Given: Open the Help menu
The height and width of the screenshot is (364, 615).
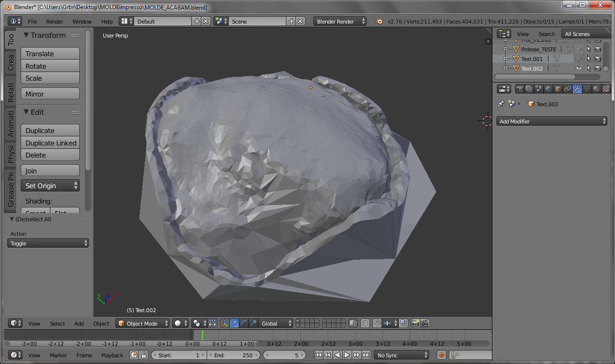Looking at the screenshot, I should pos(107,22).
